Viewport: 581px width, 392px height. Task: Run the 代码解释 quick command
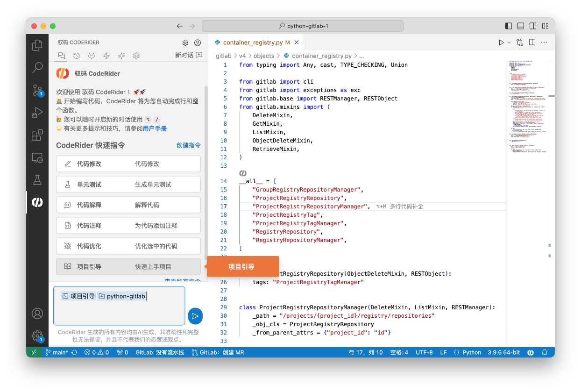tap(128, 205)
